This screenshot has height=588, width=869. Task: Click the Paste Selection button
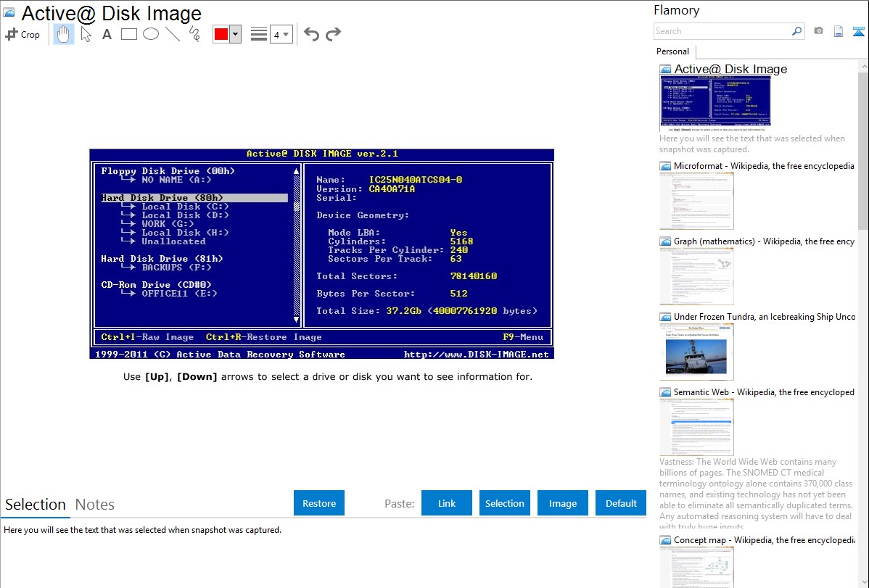(504, 503)
